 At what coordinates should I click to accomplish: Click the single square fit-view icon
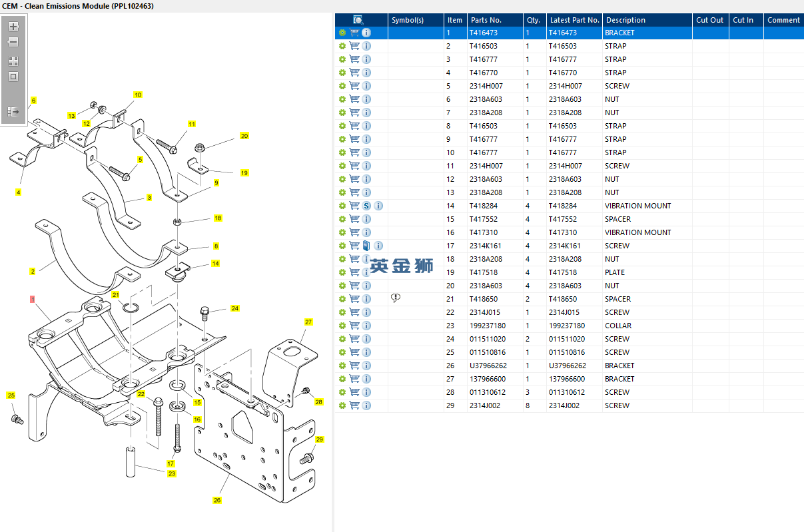pos(13,77)
